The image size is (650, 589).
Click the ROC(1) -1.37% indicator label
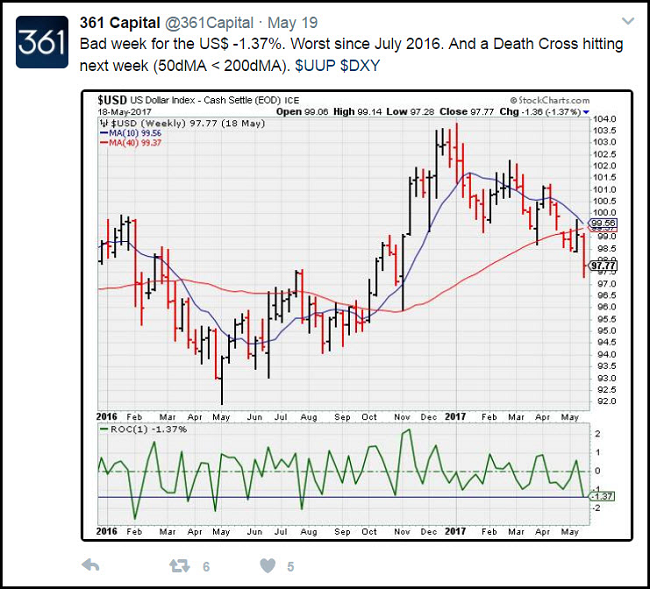143,429
